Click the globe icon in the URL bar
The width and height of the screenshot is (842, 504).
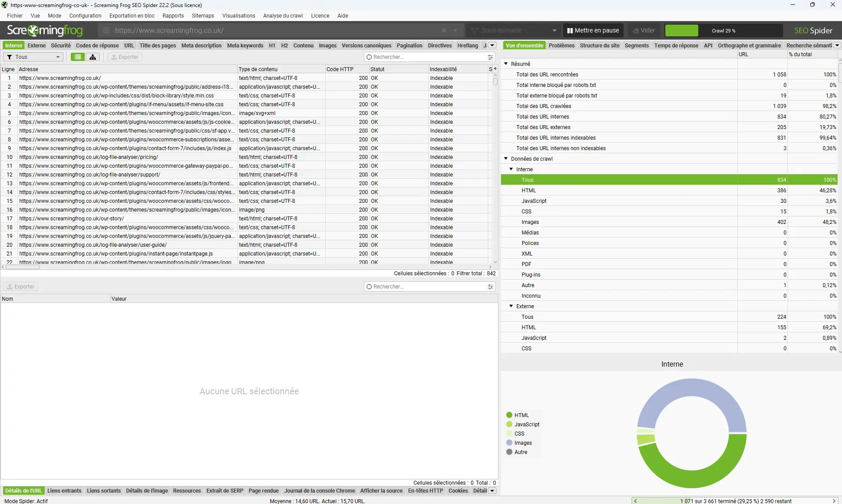click(x=106, y=31)
